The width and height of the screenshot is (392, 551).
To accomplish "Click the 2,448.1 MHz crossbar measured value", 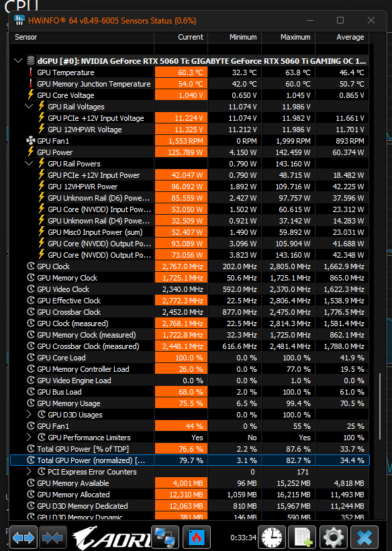I will [x=181, y=346].
